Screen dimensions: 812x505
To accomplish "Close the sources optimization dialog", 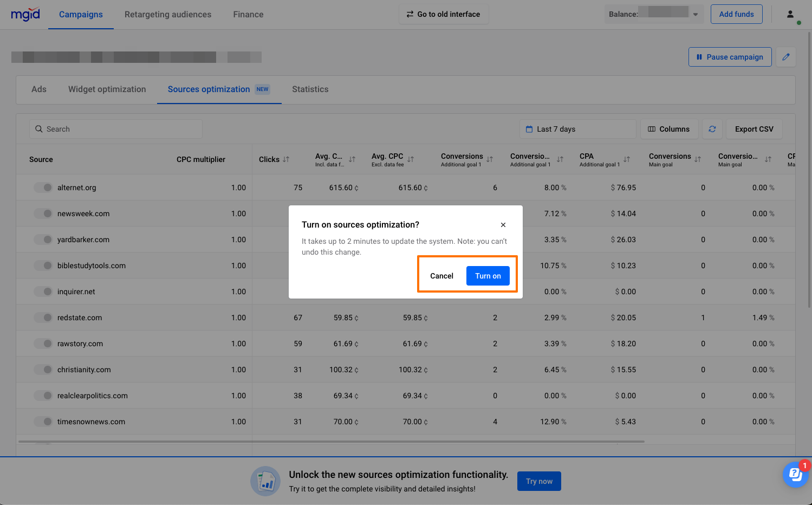I will [503, 225].
